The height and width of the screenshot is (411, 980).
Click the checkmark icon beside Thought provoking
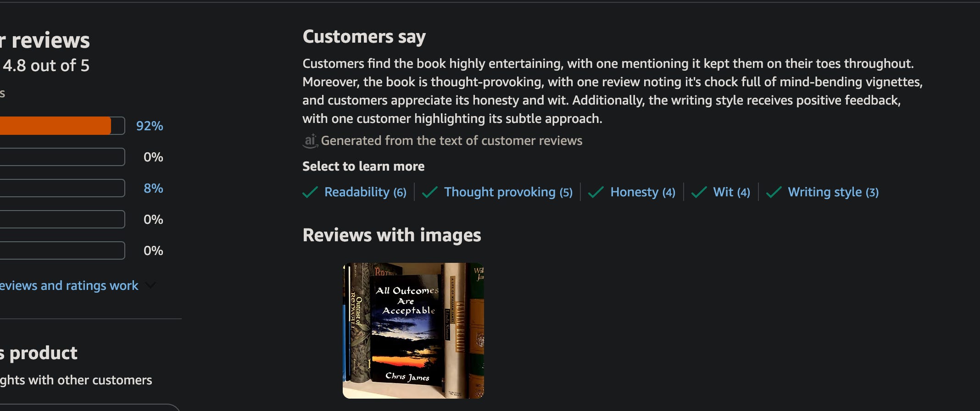pyautogui.click(x=429, y=192)
